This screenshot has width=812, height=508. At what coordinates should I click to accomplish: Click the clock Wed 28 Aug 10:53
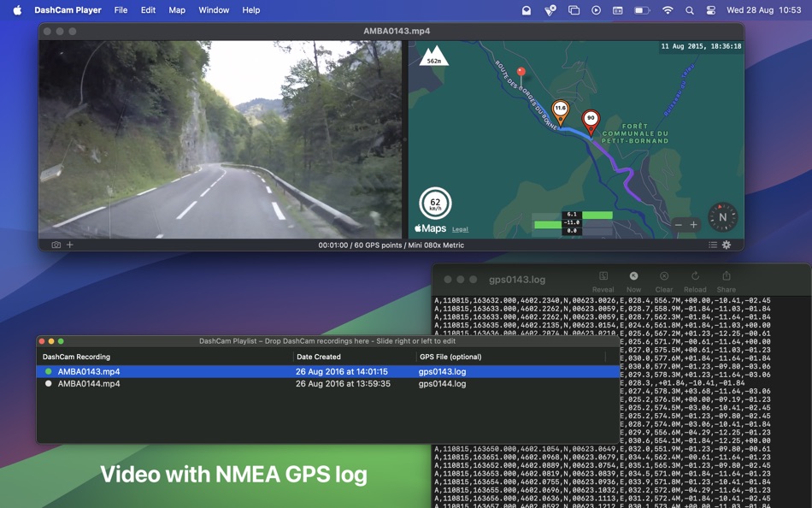pos(764,10)
